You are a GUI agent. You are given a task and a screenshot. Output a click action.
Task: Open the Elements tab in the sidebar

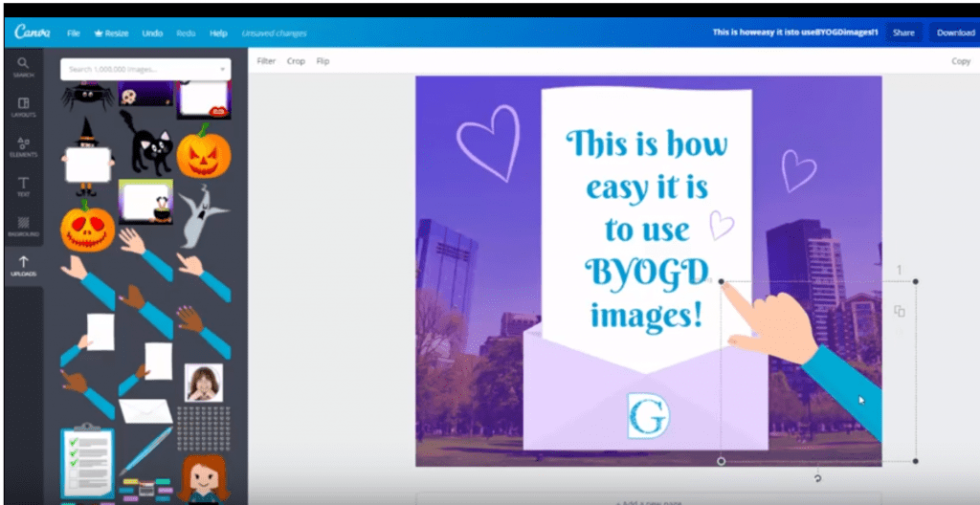(x=23, y=147)
